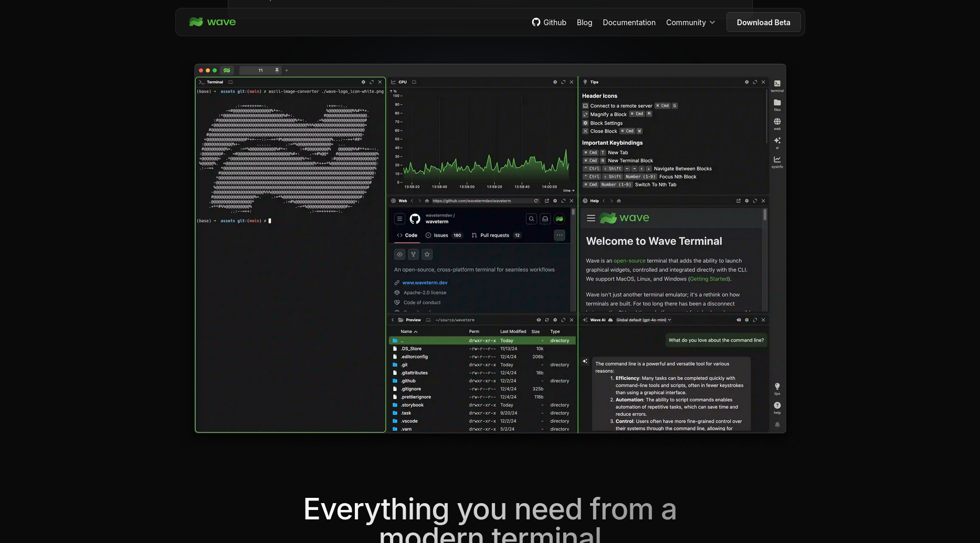The width and height of the screenshot is (980, 543).
Task: Click help icon in right sidebar bottom
Action: tap(777, 407)
